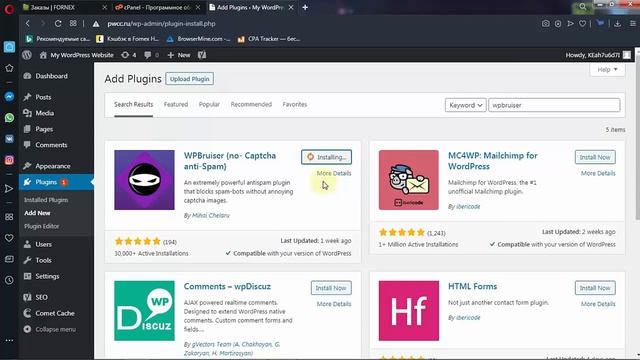Collapse the WordPress admin menu

click(50, 329)
